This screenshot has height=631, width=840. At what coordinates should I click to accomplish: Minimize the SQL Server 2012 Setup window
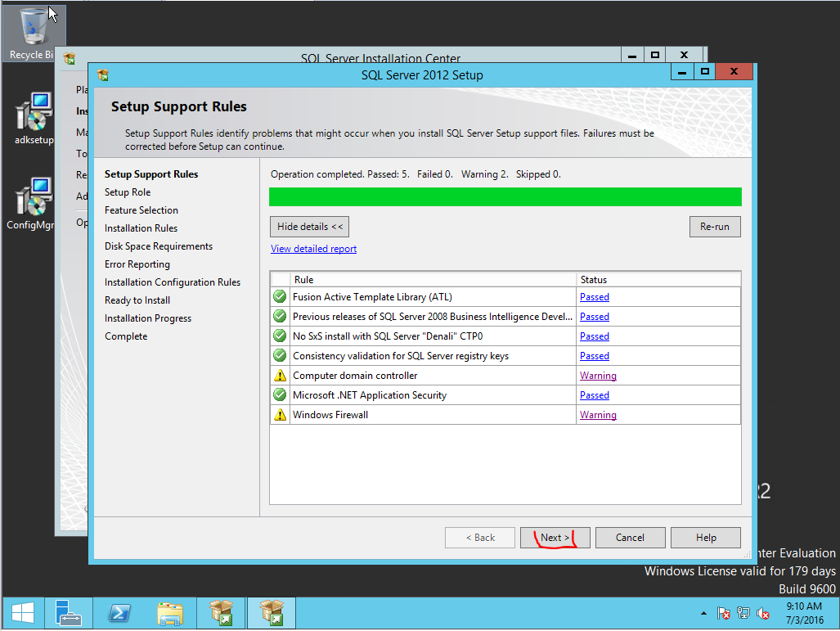(682, 71)
